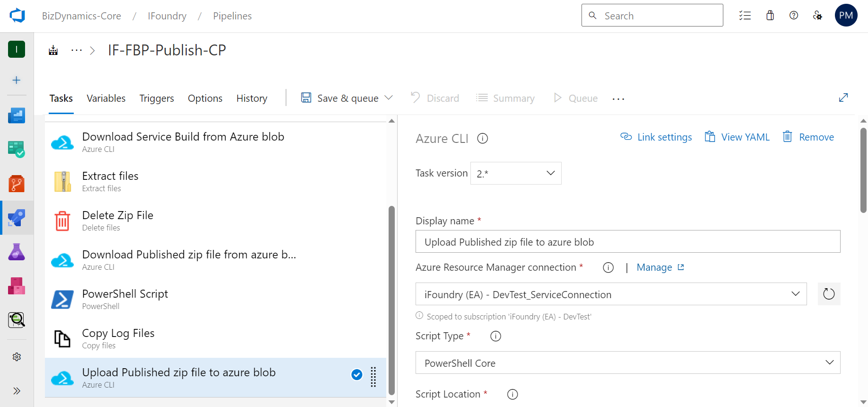The image size is (868, 407).
Task: Select the PowerShell Script task
Action: 216,299
